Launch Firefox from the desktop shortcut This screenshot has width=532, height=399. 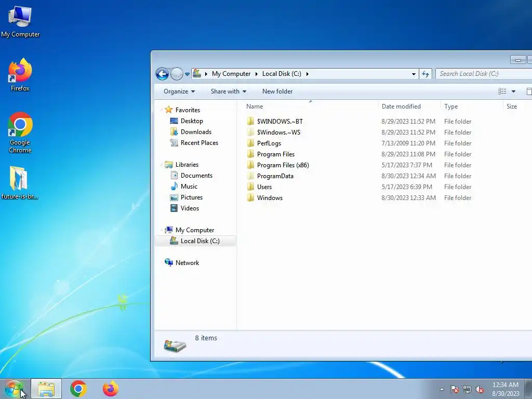pyautogui.click(x=20, y=75)
